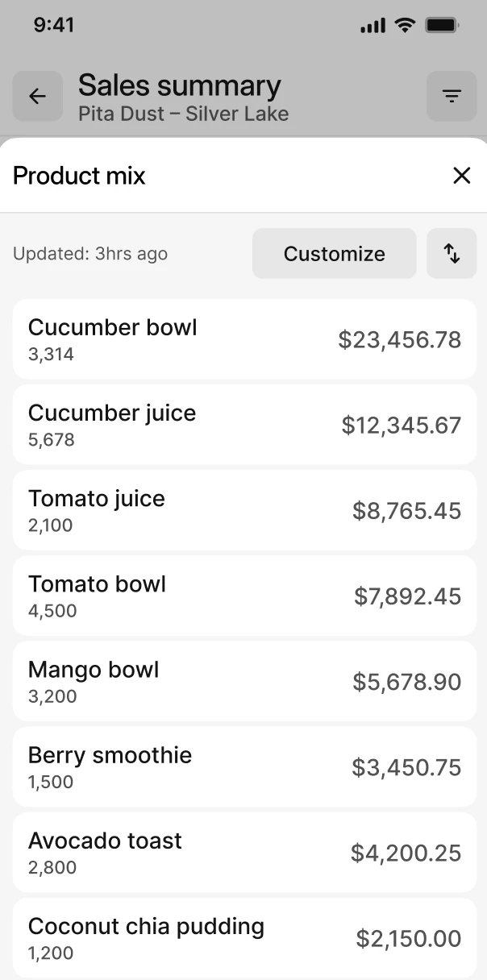Image resolution: width=487 pixels, height=980 pixels.
Task: Tap the back arrow button
Action: pos(38,97)
